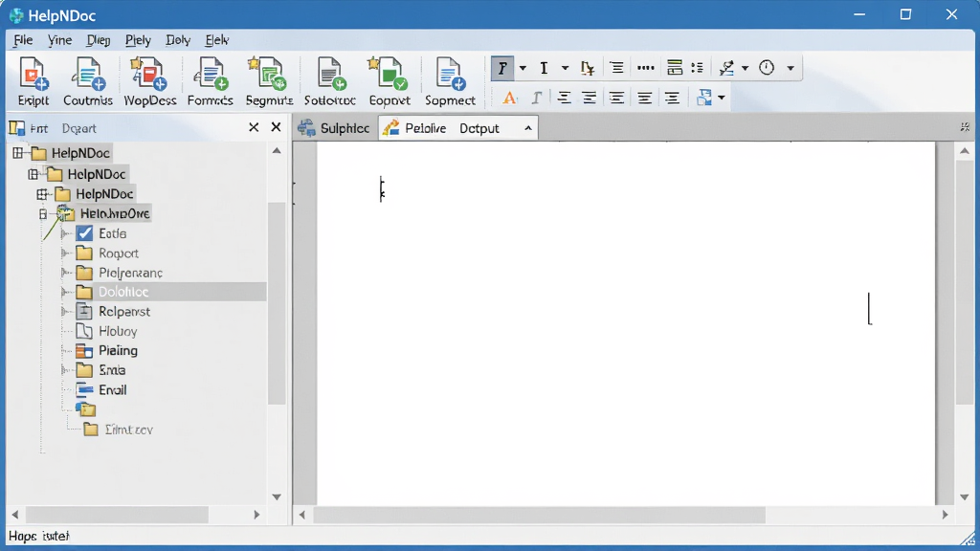Click the clock icon in toolbar
This screenshot has height=551, width=980.
click(767, 68)
